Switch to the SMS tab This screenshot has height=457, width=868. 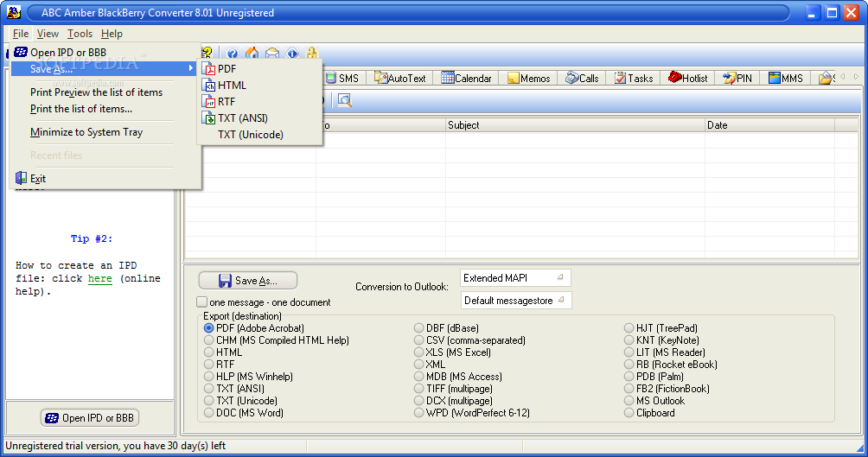pyautogui.click(x=342, y=78)
